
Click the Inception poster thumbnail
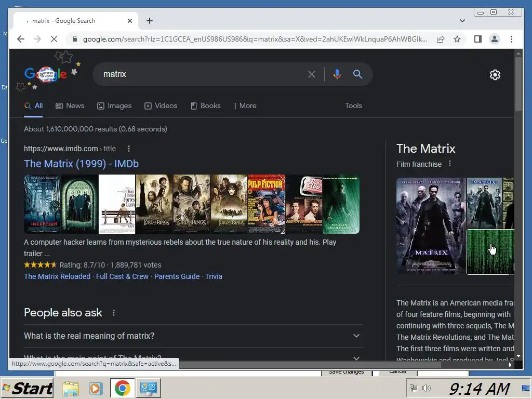pyautogui.click(x=43, y=204)
